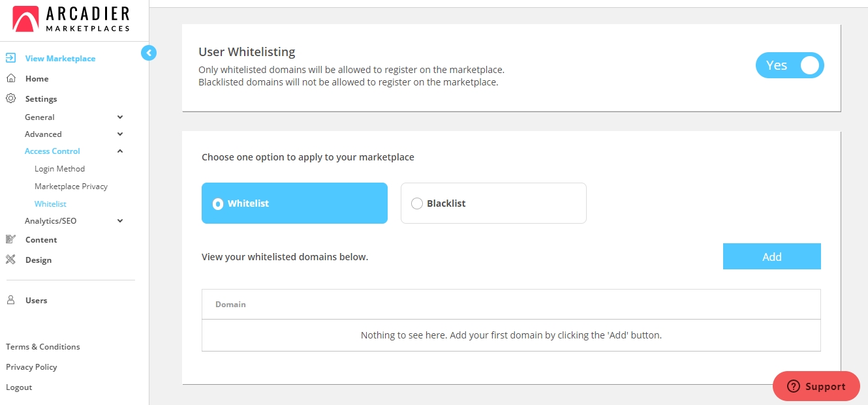The image size is (868, 405).
Task: Open the General submenu
Action: (40, 117)
